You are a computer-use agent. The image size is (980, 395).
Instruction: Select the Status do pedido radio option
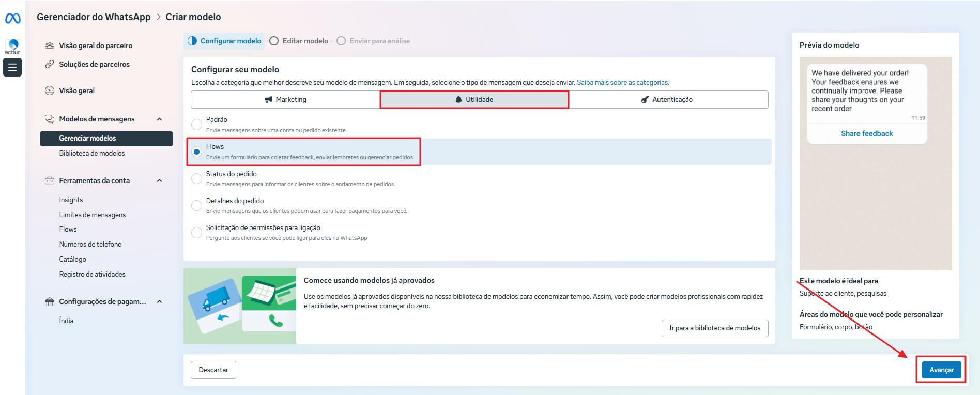coord(196,178)
